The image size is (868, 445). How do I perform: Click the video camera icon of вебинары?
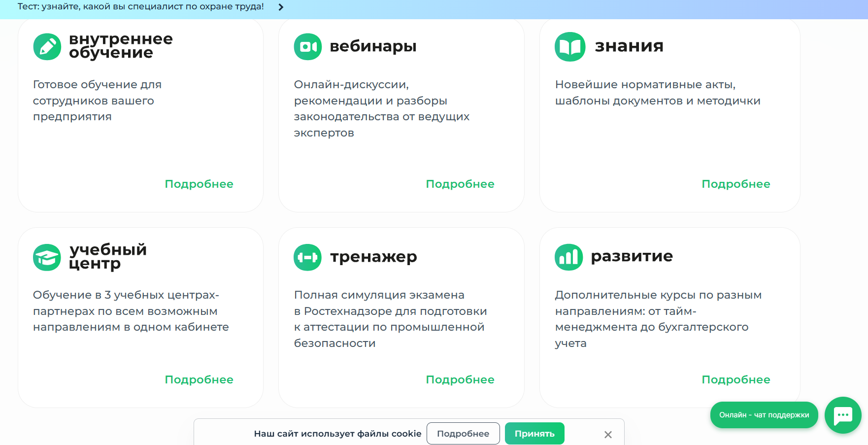click(x=308, y=47)
